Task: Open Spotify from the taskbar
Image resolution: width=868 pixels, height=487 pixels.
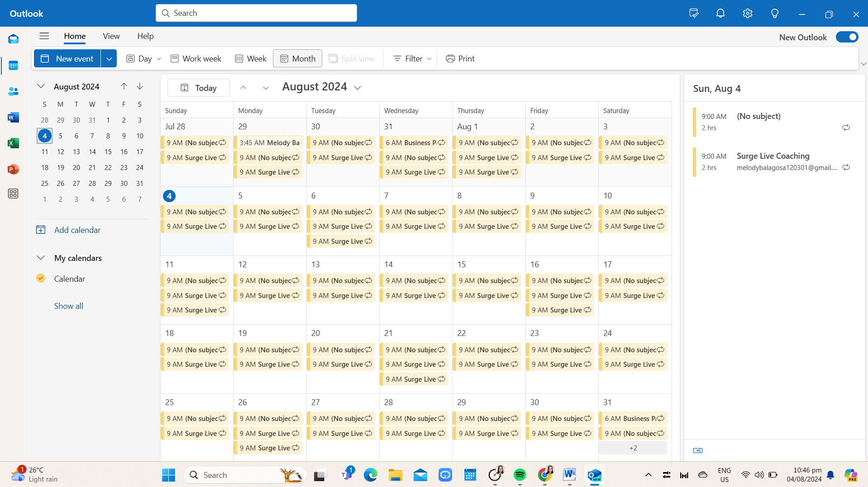Action: [x=520, y=475]
